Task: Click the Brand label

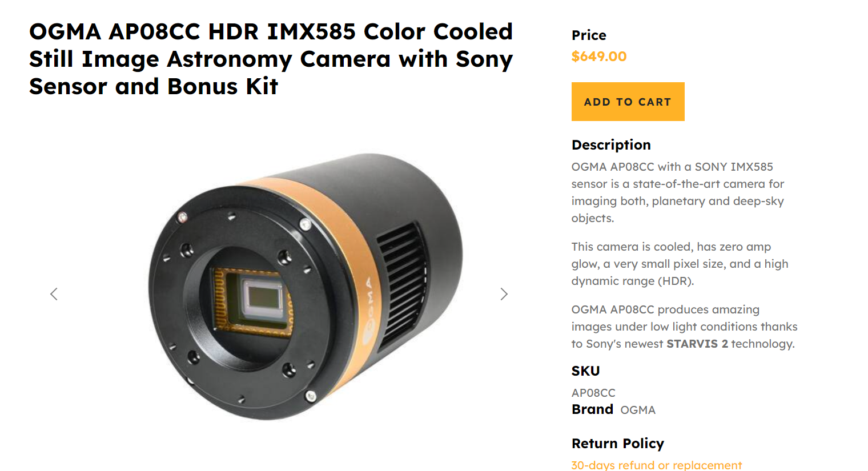Action: click(x=592, y=409)
